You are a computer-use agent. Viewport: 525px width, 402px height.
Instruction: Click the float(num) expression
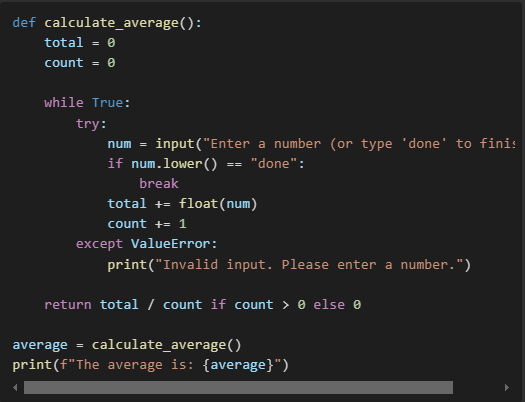click(x=218, y=204)
